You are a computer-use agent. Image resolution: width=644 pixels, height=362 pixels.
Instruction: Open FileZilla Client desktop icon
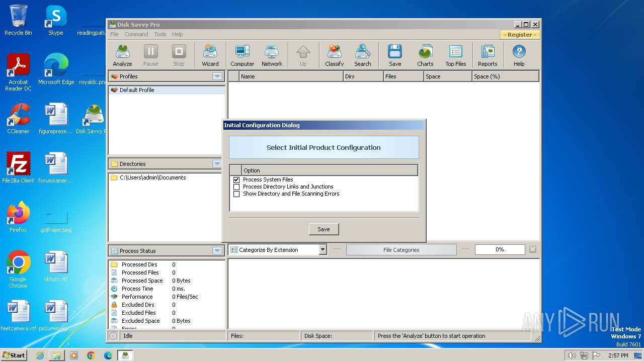[x=18, y=168]
